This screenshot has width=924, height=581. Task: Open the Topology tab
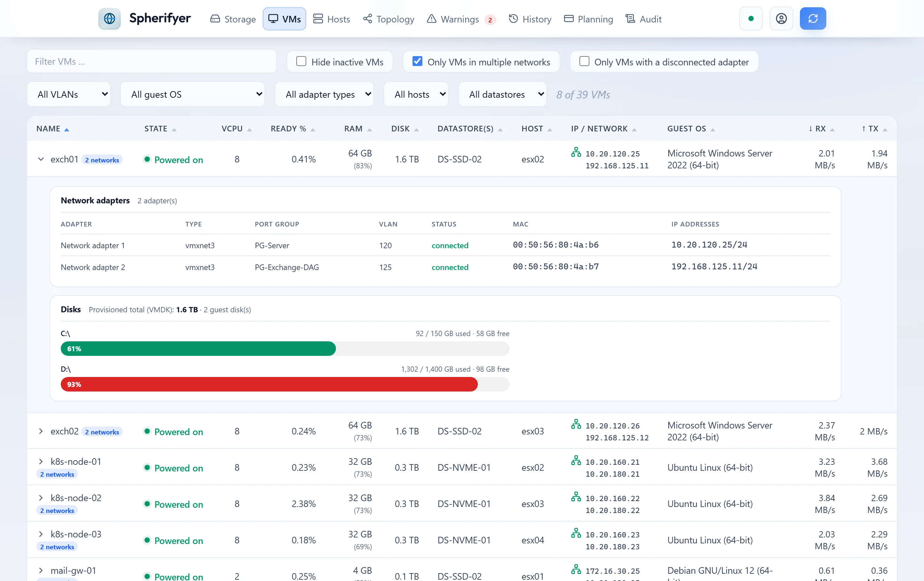[x=389, y=19]
